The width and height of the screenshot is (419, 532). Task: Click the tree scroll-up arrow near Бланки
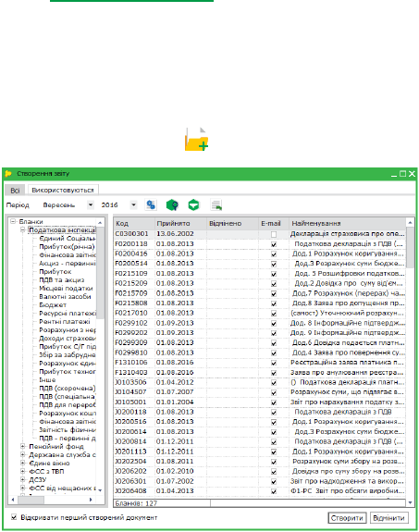100,222
